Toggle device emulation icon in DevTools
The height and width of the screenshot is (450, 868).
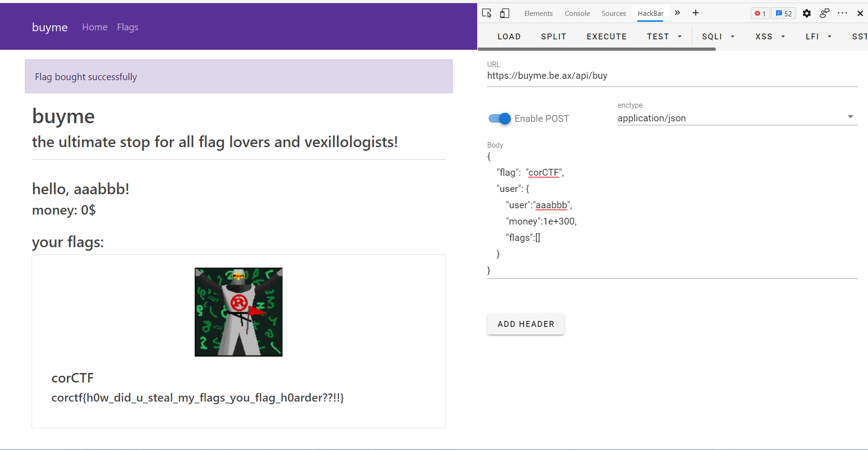pyautogui.click(x=504, y=13)
